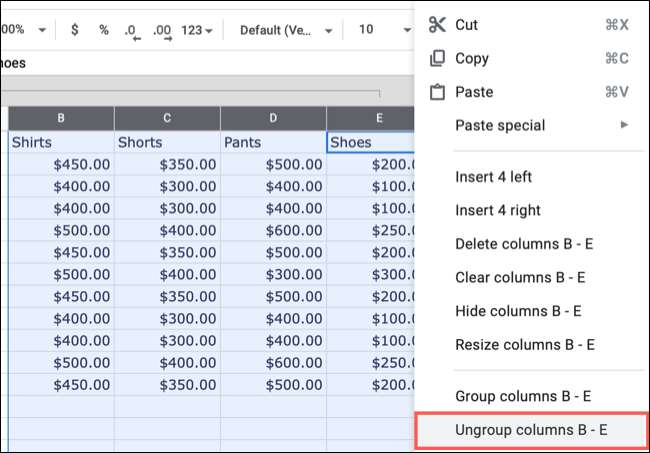Open the font size dropdown
Screen dimensions: 650x453
tap(378, 30)
